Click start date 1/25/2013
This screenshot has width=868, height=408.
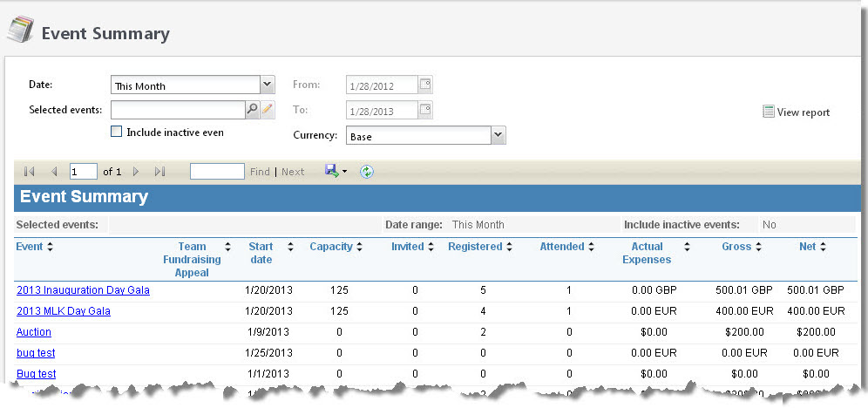(268, 353)
